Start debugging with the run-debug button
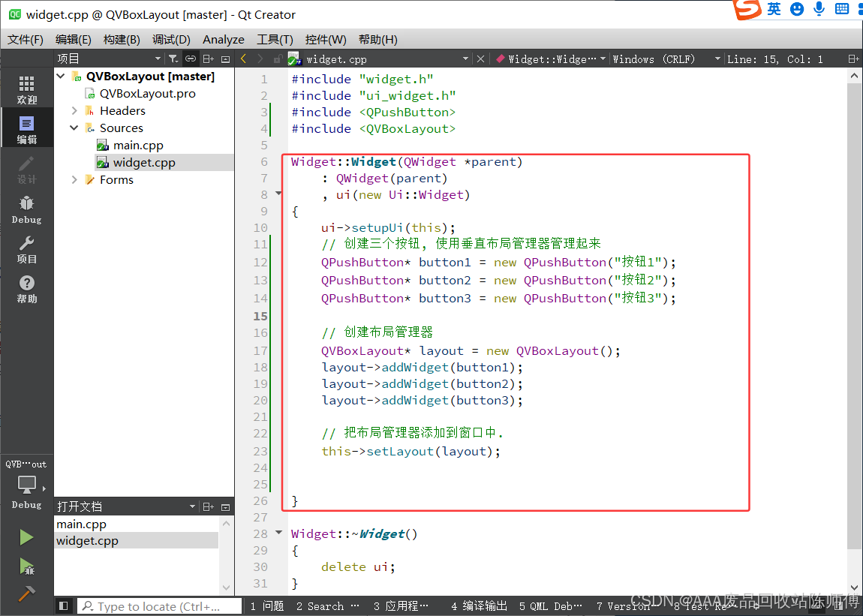The width and height of the screenshot is (863, 616). (26, 566)
